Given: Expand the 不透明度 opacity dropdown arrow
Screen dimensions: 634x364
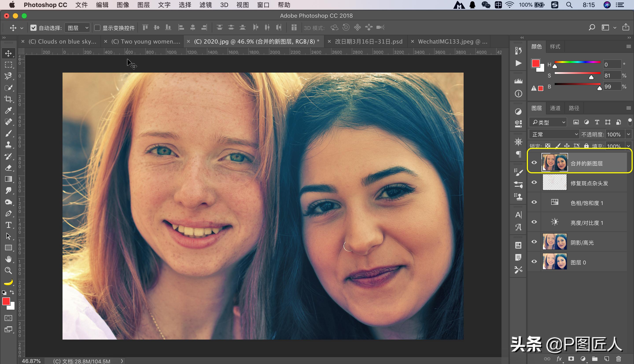Looking at the screenshot, I should tap(628, 135).
